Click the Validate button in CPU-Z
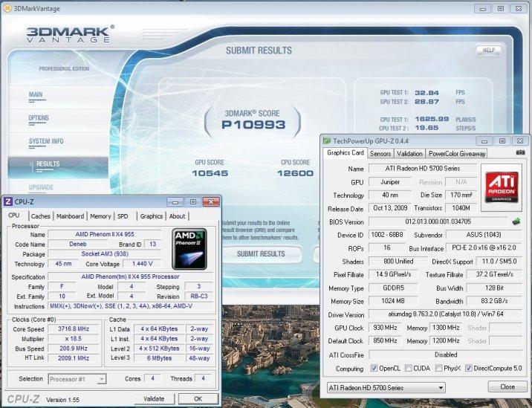This screenshot has width=532, height=408. (154, 398)
